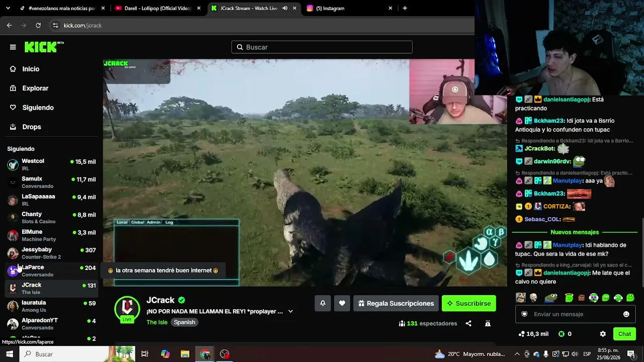Click the Chrome taskbar icon
Screen dimensions: 644x362
pyautogui.click(x=205, y=354)
